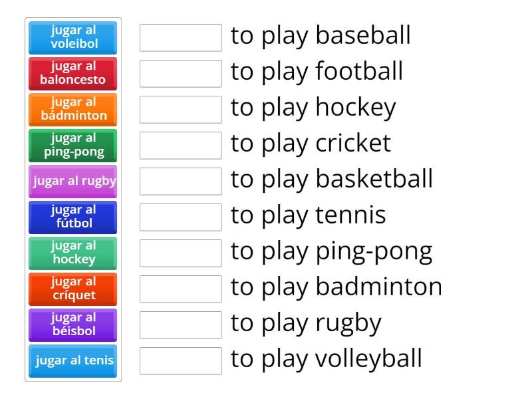Click the answer box beside 'to play tennis'

[x=180, y=217]
